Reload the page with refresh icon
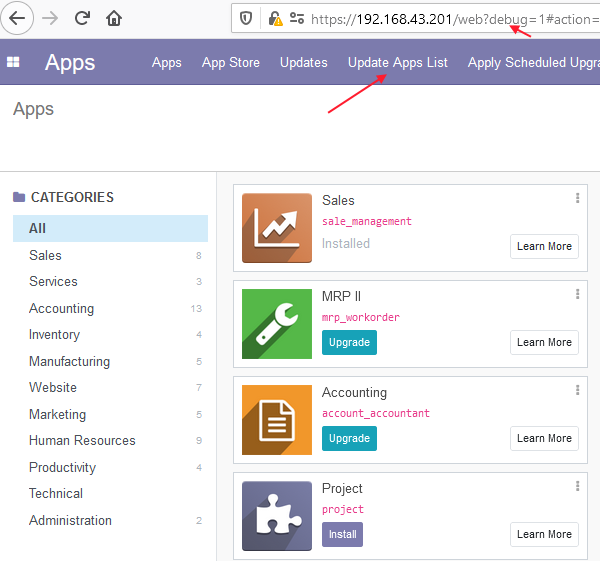Image resolution: width=600 pixels, height=561 pixels. point(82,18)
